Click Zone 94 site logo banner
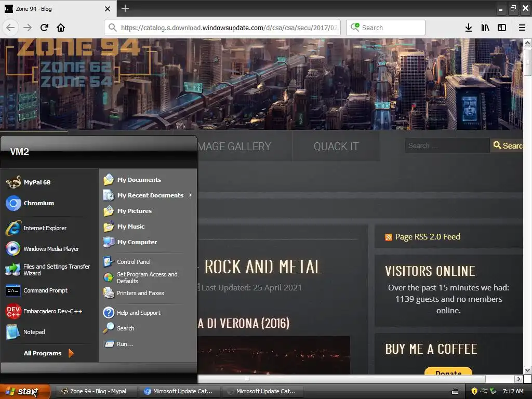 pyautogui.click(x=77, y=63)
